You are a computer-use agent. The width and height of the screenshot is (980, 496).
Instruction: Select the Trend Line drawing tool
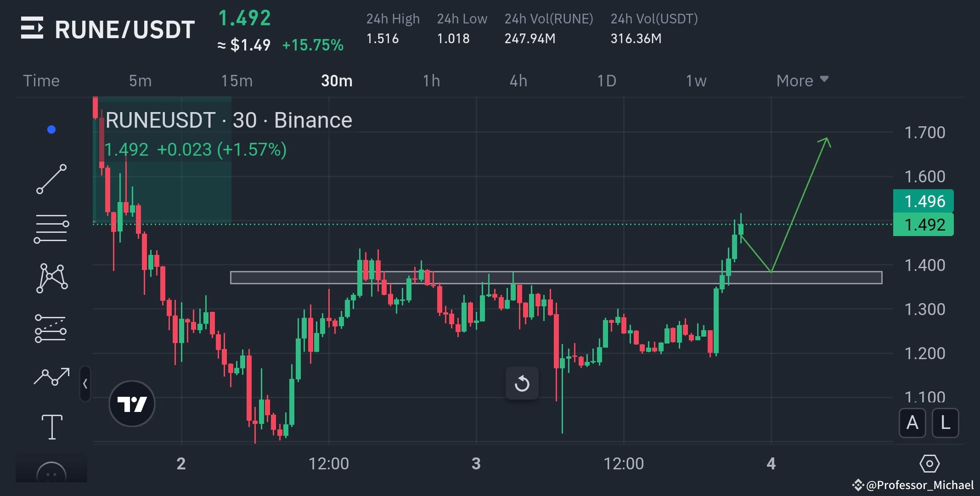(51, 179)
